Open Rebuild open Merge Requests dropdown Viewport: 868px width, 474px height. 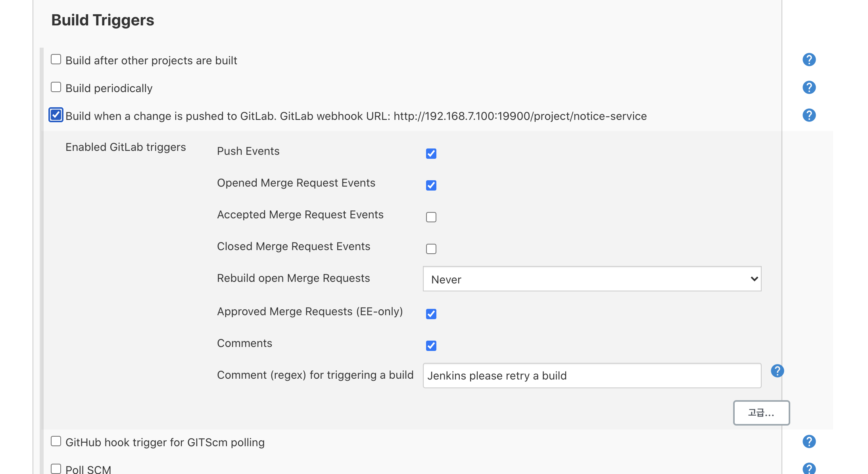point(592,279)
